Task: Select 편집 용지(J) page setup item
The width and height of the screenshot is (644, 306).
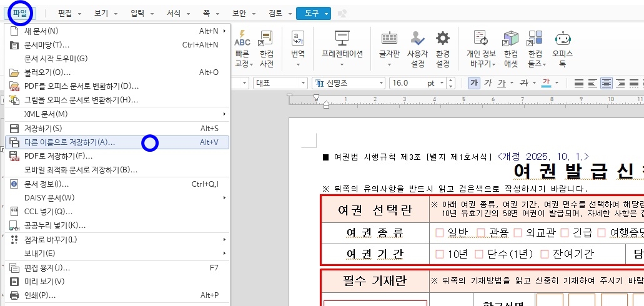Action: (x=117, y=268)
